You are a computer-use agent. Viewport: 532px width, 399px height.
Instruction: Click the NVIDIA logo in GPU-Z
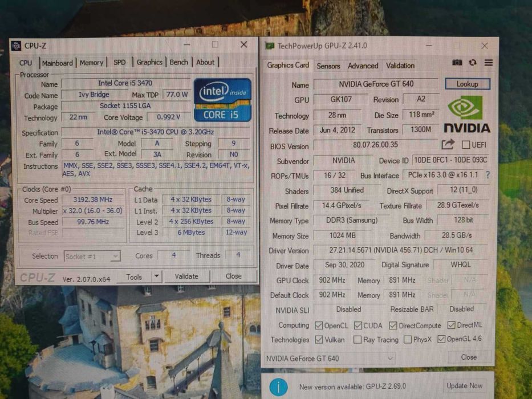coord(467,114)
